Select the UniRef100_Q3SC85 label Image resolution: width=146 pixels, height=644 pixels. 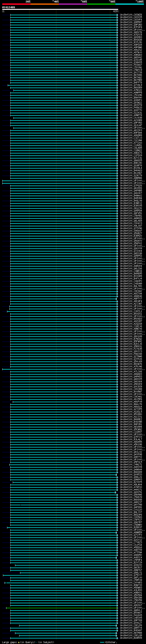(131, 60)
